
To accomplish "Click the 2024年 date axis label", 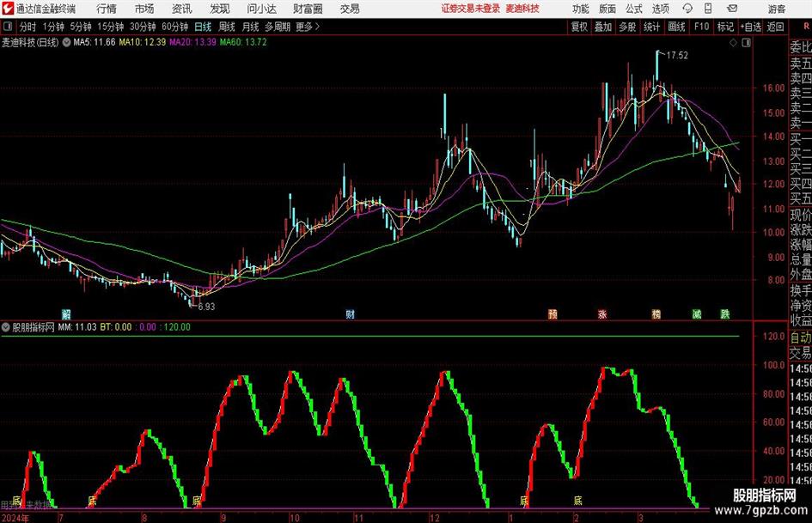I will pyautogui.click(x=15, y=518).
